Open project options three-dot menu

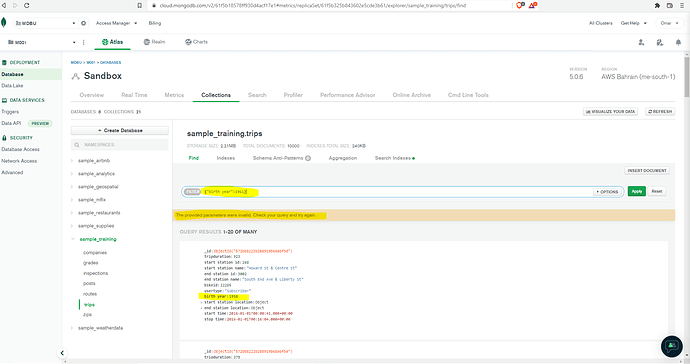[84, 42]
